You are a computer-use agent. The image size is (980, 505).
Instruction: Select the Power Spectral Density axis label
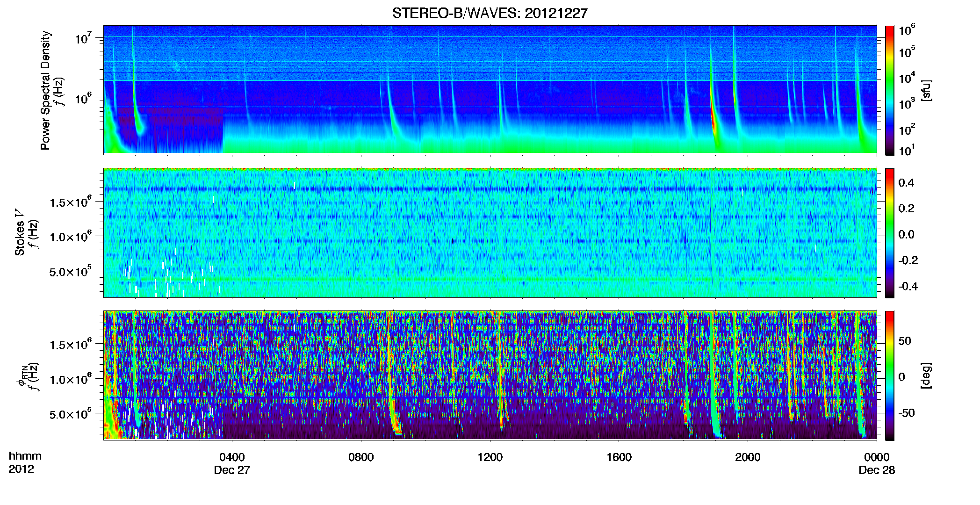pos(45,90)
